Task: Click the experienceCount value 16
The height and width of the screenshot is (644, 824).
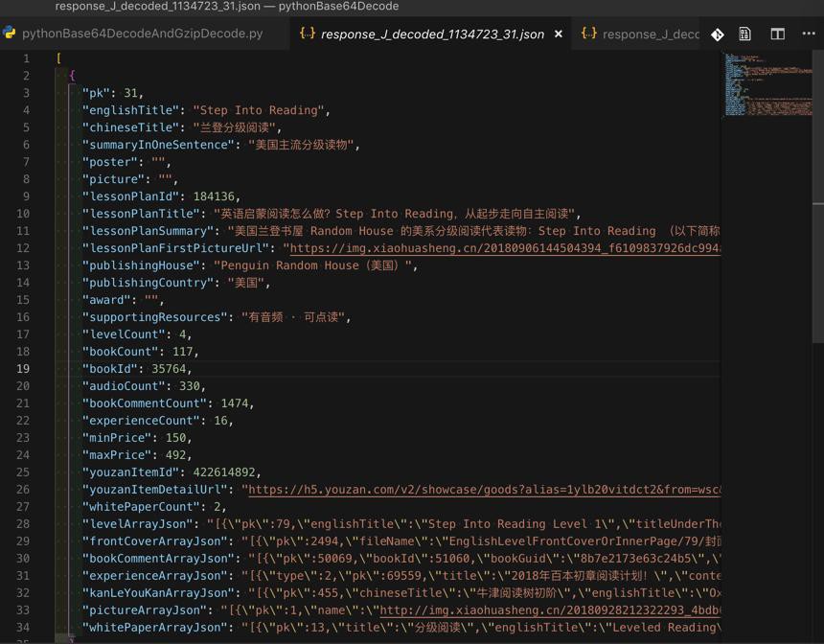Action: pos(220,421)
